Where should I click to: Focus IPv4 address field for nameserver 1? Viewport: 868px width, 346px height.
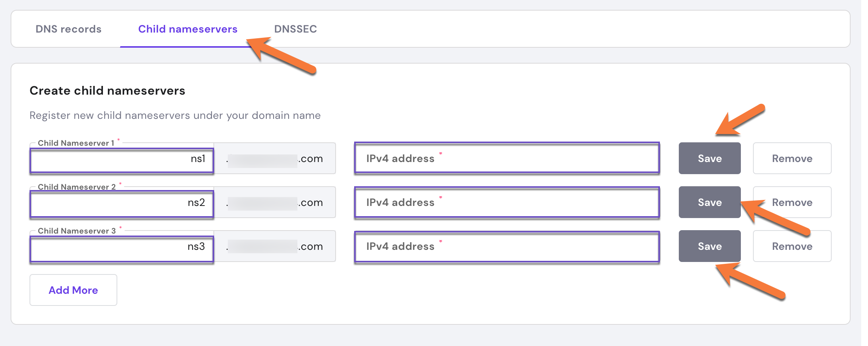click(507, 158)
